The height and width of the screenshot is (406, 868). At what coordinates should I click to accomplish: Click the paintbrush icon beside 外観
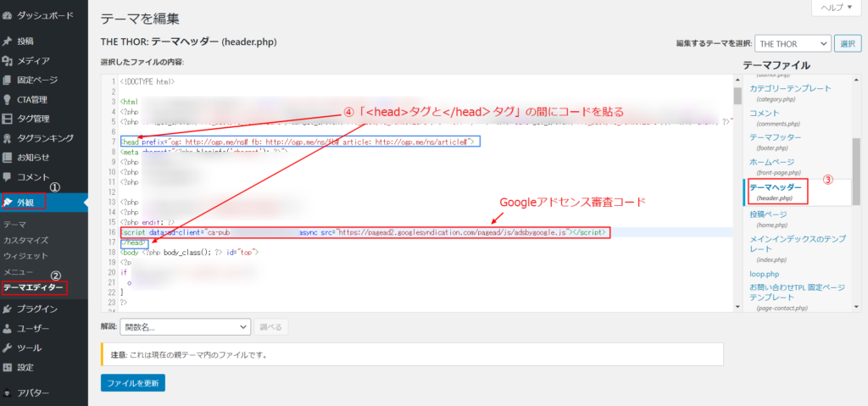[7, 203]
